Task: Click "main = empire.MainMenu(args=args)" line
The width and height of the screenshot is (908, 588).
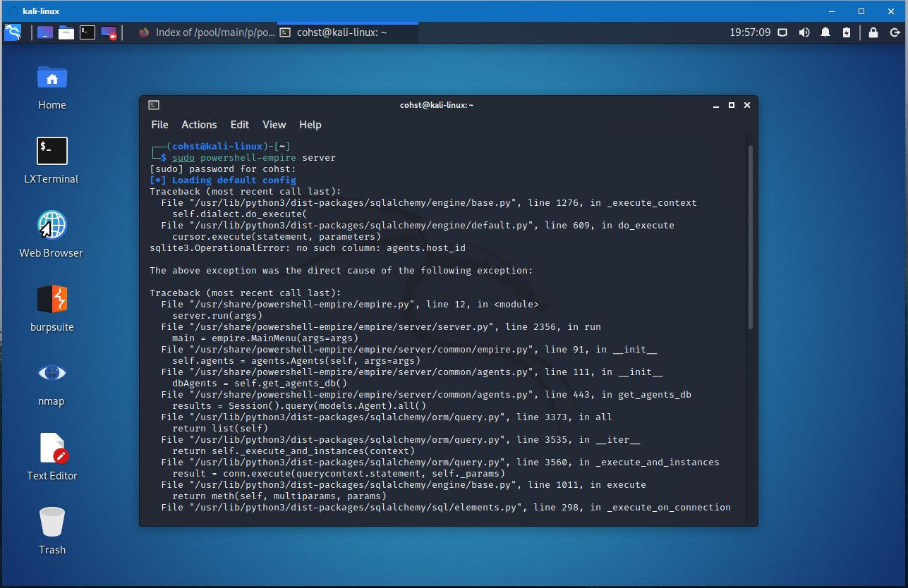Action: tap(265, 338)
